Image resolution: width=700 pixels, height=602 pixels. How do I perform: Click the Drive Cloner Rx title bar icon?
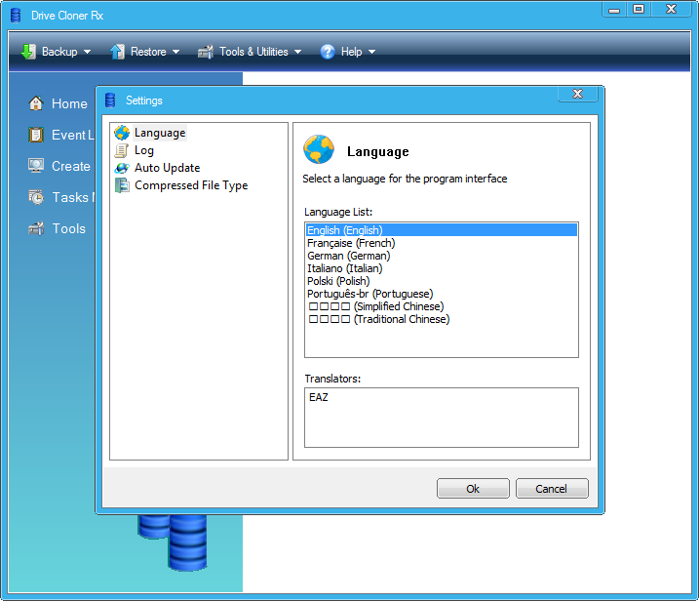[x=16, y=16]
